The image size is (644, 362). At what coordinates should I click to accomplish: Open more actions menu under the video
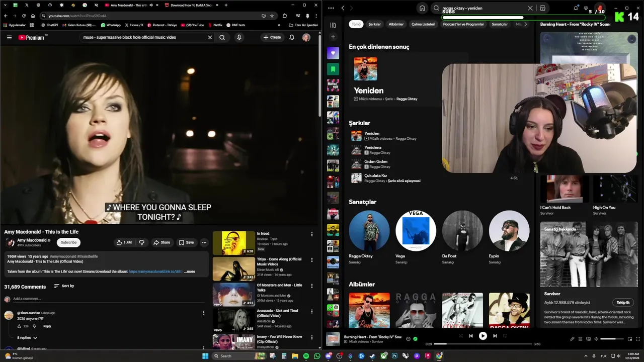pyautogui.click(x=204, y=242)
